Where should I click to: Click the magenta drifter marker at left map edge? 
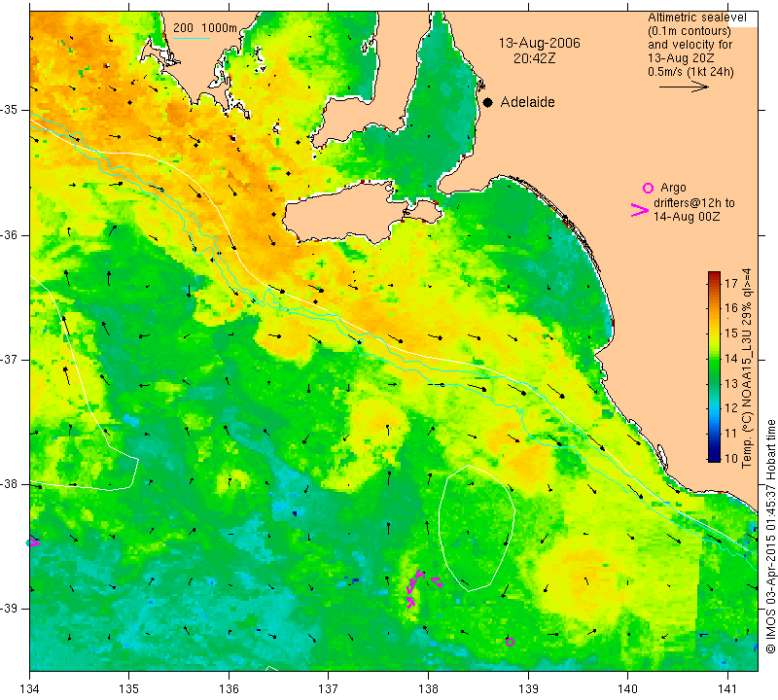33,542
